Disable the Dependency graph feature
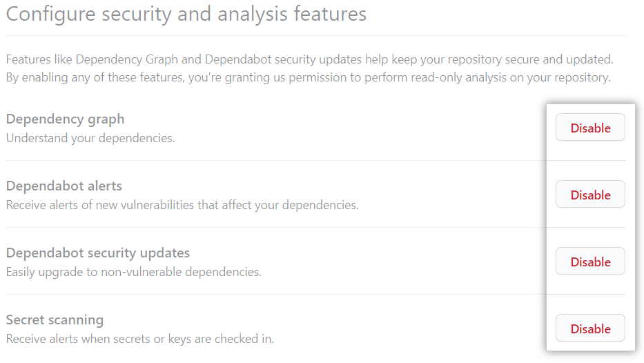The image size is (644, 363). point(590,128)
